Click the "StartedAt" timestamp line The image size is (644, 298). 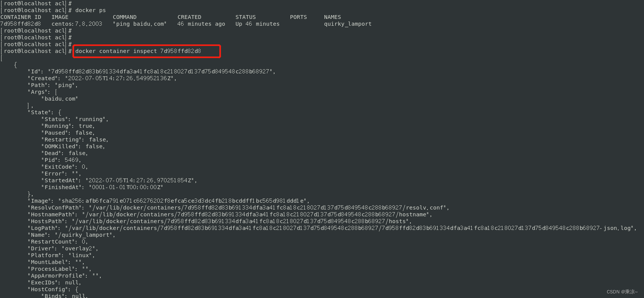119,180
